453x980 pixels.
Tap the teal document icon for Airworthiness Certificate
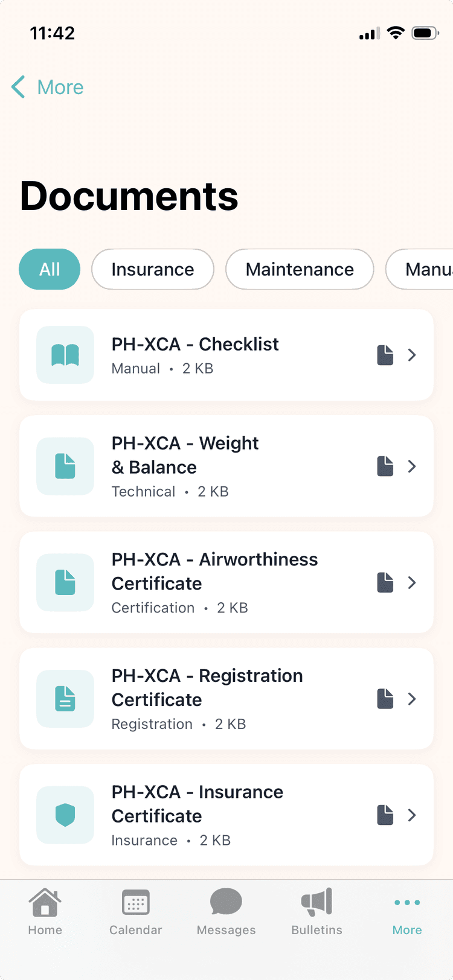(x=65, y=582)
